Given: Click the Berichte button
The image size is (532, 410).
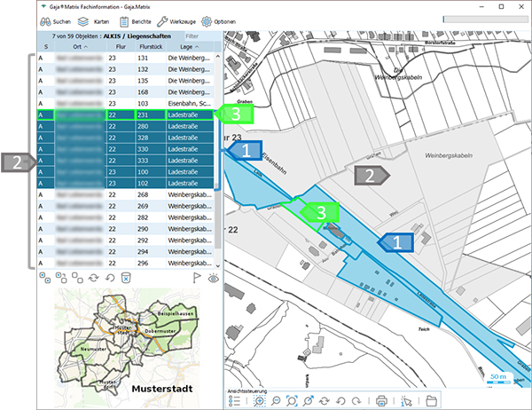Looking at the screenshot, I should point(134,20).
